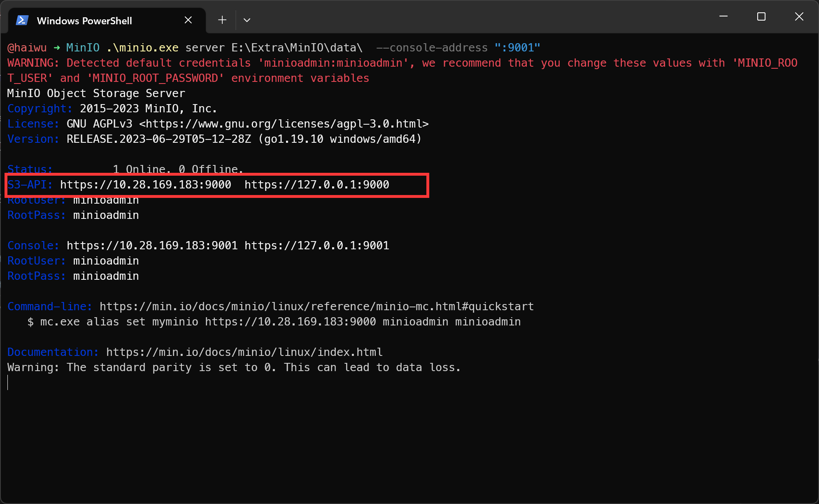Expand the terminal tab list dropdown

click(246, 20)
